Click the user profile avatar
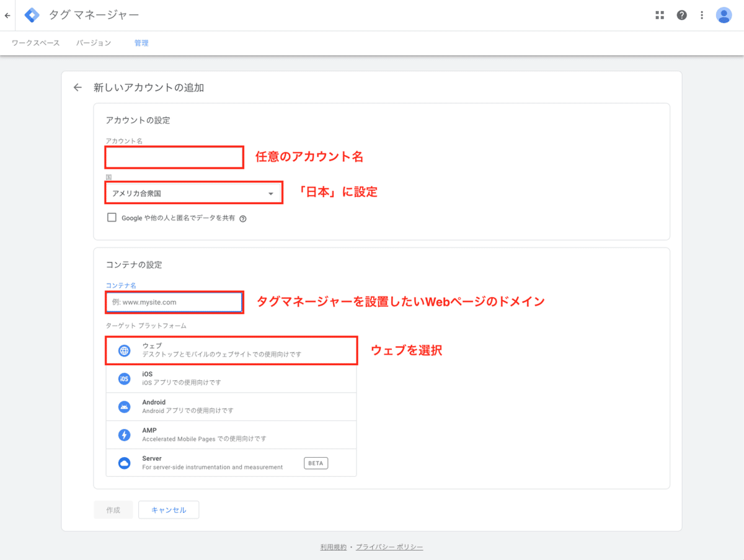Viewport: 744px width, 560px height. pyautogui.click(x=724, y=14)
